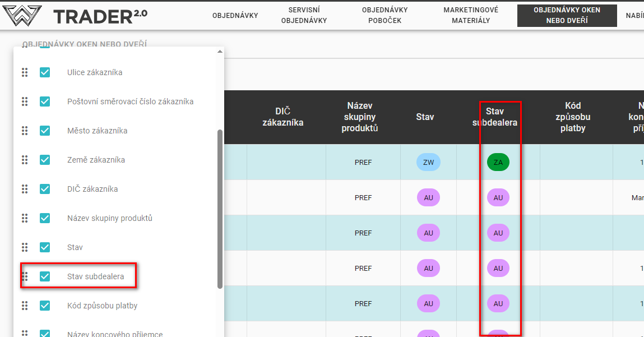Click the Název skupiny produktů column header
This screenshot has width=644, height=337.
point(363,117)
